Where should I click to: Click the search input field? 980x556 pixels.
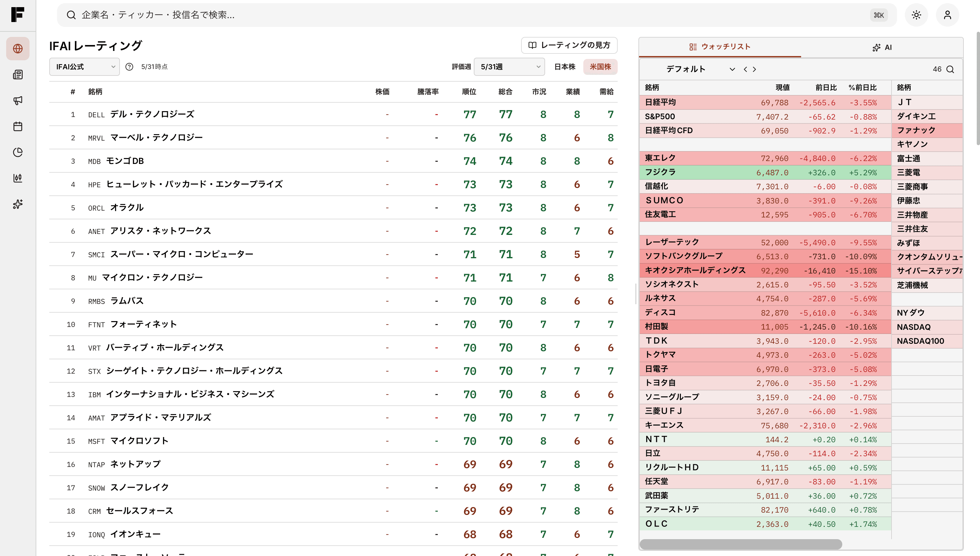coord(477,15)
